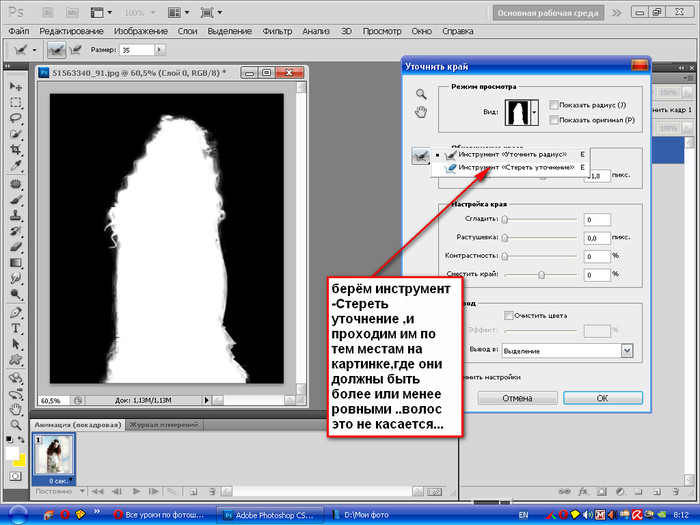This screenshot has width=700, height=525.
Task: Adjust the «Сместить край» slider handle
Action: 541,274
